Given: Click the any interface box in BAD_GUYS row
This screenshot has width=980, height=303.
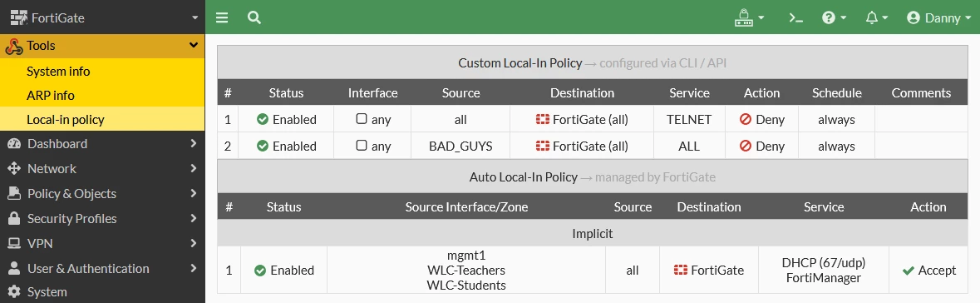Looking at the screenshot, I should point(362,145).
